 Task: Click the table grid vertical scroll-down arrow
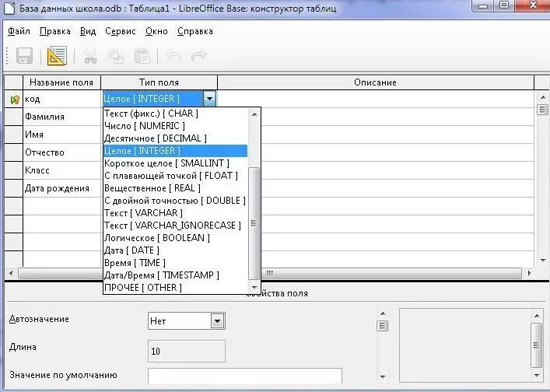543,261
